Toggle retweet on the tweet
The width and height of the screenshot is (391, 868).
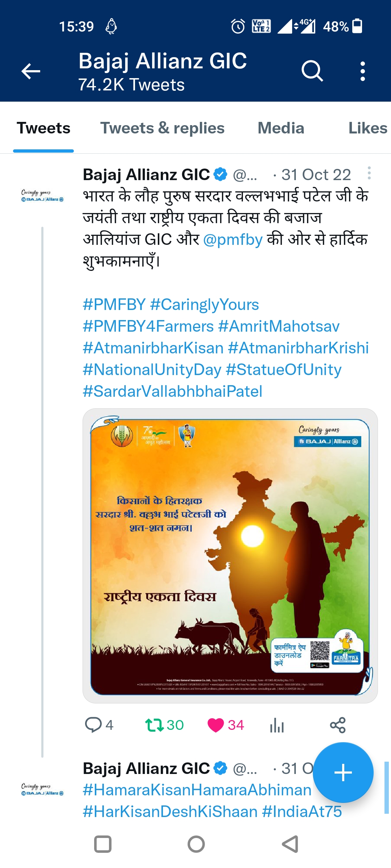tap(155, 725)
